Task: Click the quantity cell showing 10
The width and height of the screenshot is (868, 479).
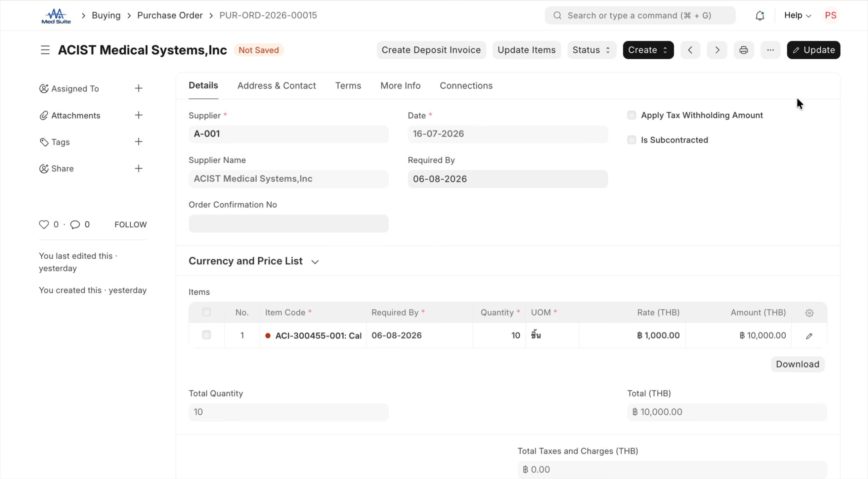Action: click(x=499, y=335)
